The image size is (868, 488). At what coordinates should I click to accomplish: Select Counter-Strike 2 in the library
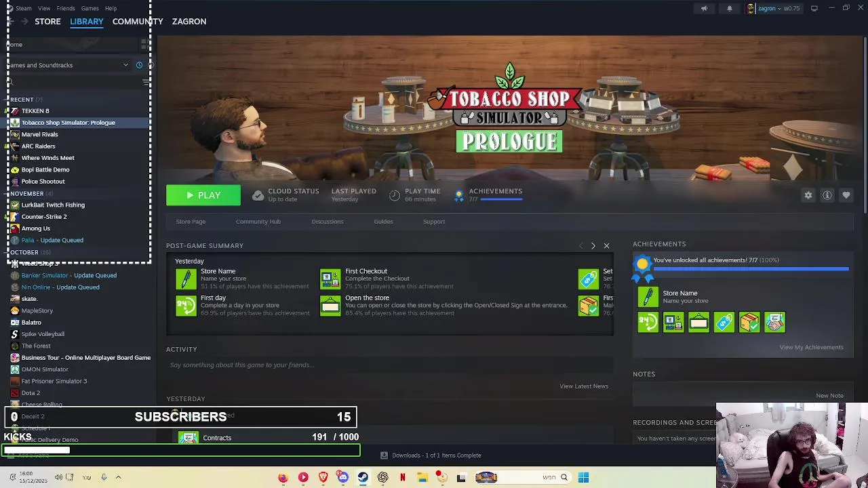click(x=44, y=217)
